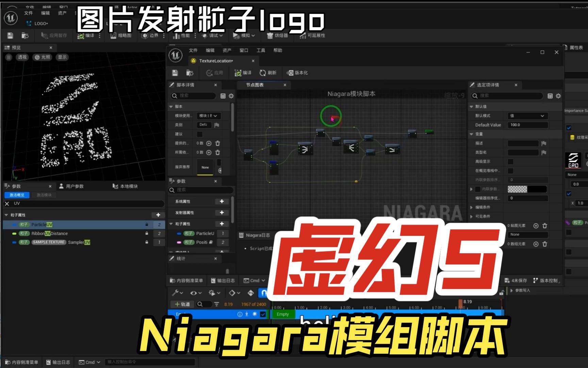Open versioning (版本化) in TextureLocation toolbar

coord(297,73)
